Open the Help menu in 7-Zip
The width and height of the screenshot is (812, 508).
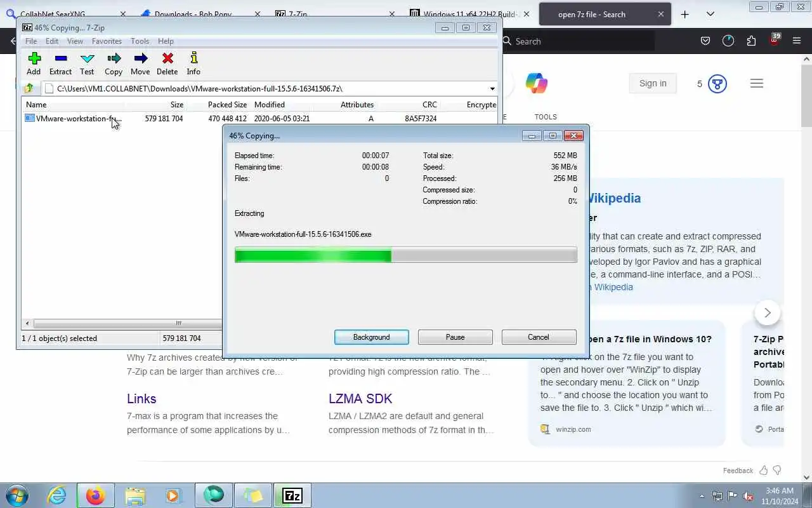pyautogui.click(x=166, y=41)
